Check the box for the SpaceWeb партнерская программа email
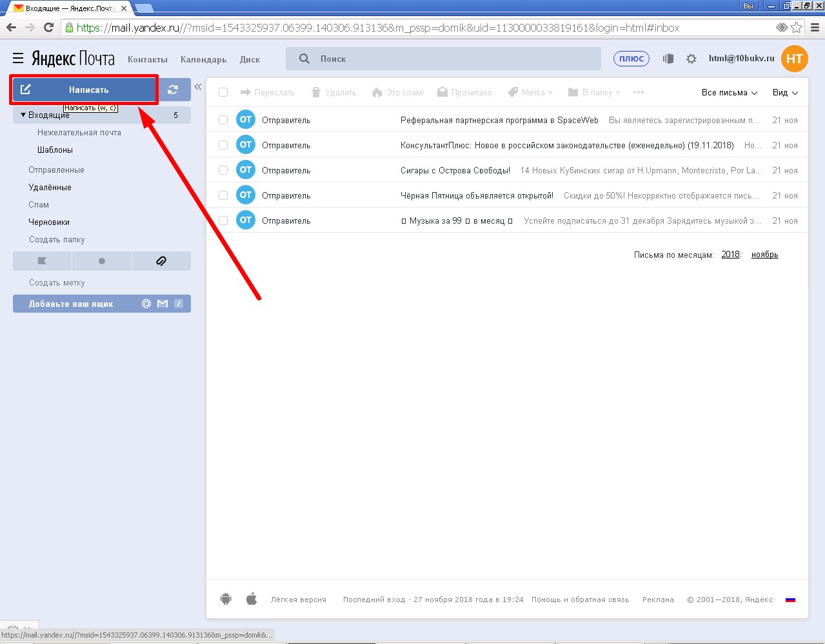This screenshot has width=825, height=644. (223, 120)
